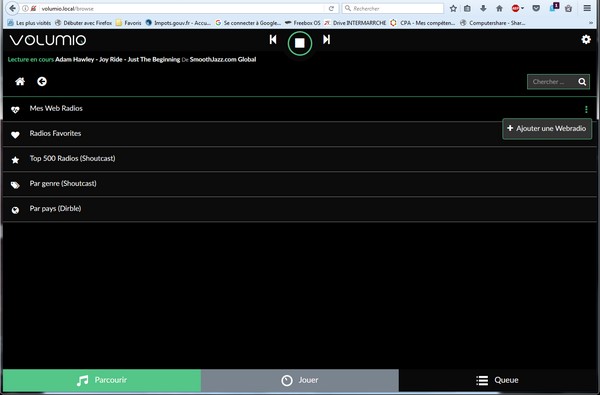Open the Firefox bookmarks list icon
Viewport: 600px width, 395px height.
467,8
